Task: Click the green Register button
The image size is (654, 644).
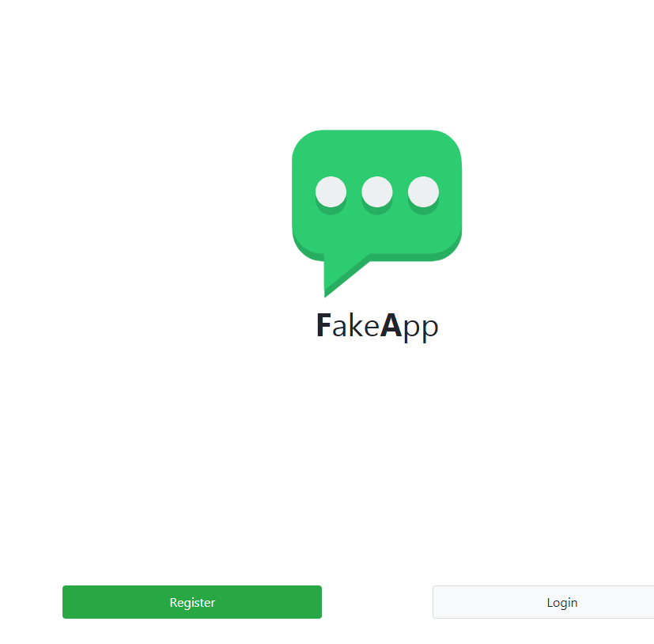Action: 192,602
